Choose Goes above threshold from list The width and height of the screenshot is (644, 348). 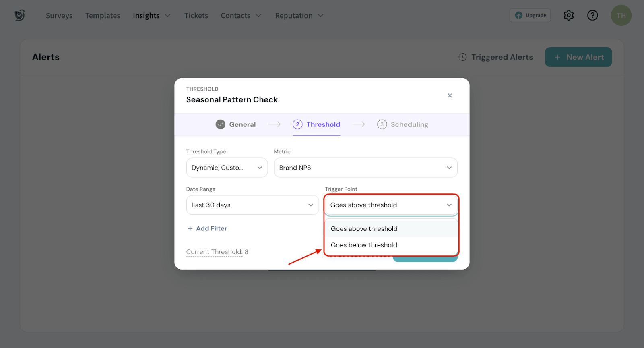click(364, 229)
